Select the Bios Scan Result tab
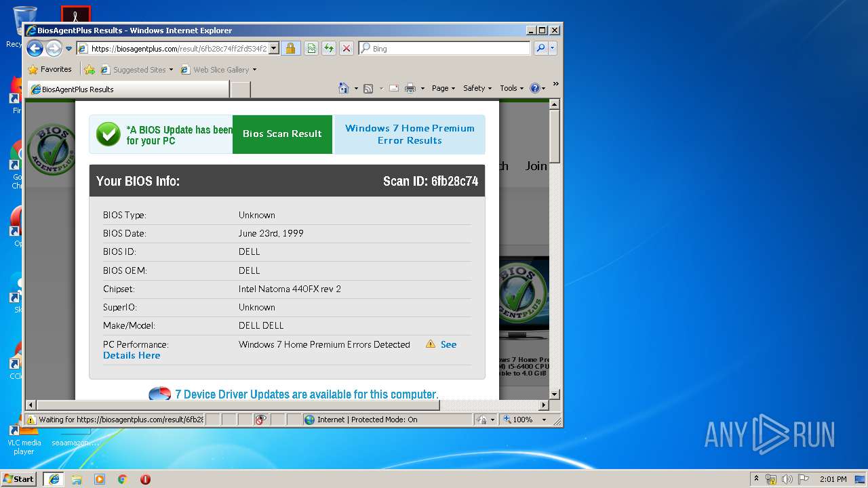 pos(282,134)
